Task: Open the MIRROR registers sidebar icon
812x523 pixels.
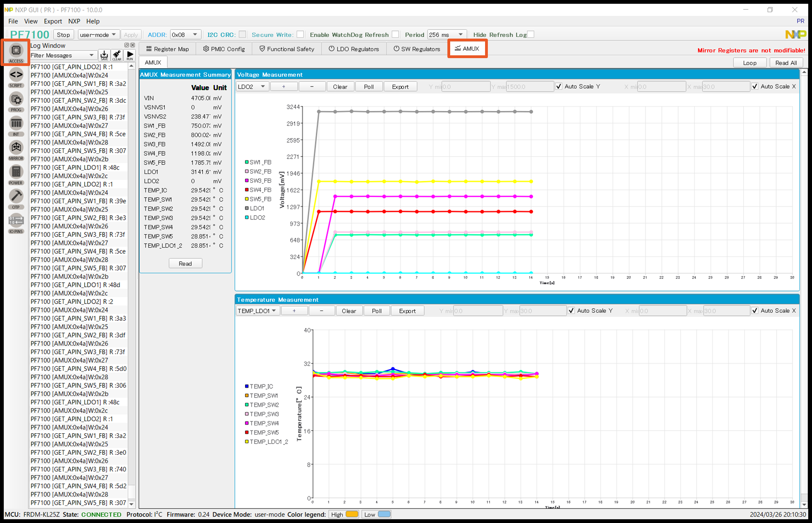Action: click(x=16, y=149)
